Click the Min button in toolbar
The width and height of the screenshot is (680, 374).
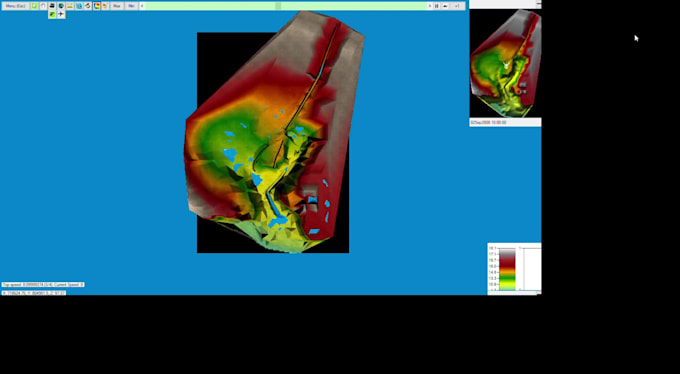pos(131,6)
